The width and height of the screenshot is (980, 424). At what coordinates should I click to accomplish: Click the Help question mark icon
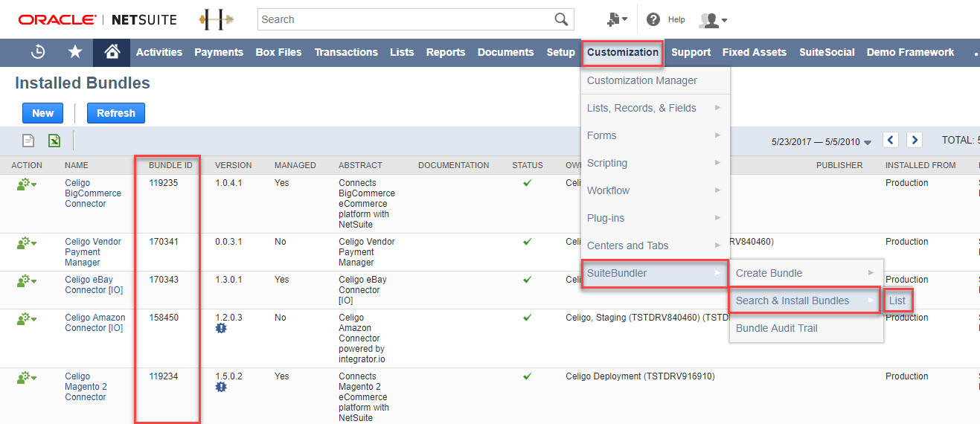coord(653,19)
